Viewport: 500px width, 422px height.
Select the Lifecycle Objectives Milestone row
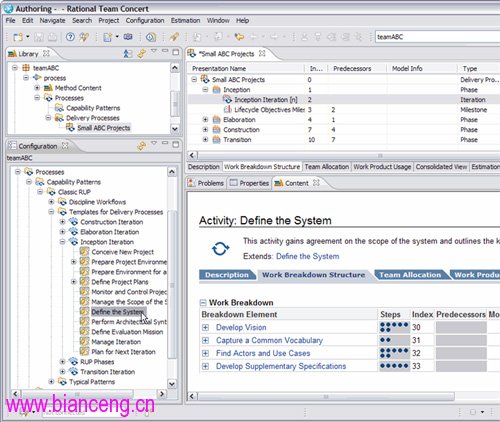click(x=343, y=110)
